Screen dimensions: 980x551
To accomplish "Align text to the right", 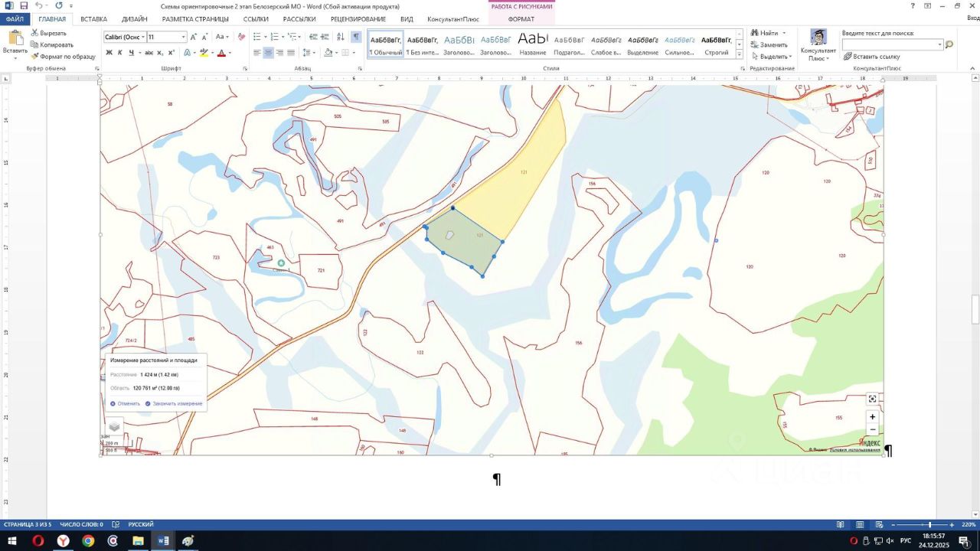I will pyautogui.click(x=280, y=53).
